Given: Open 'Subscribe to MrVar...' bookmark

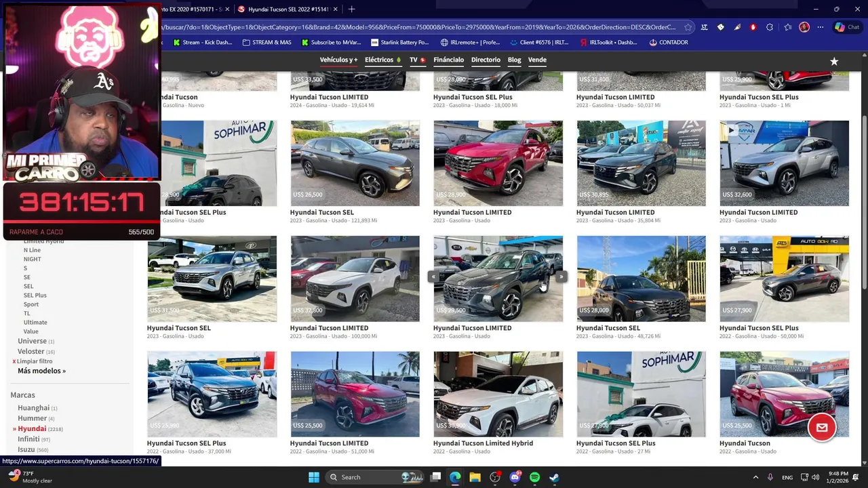Looking at the screenshot, I should (x=330, y=42).
